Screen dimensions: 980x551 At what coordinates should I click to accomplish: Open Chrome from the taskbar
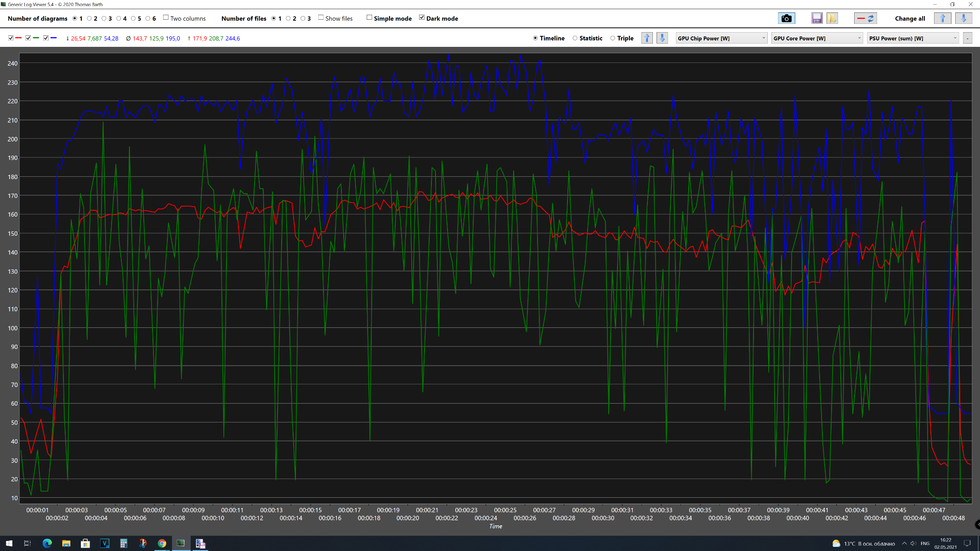coord(162,543)
